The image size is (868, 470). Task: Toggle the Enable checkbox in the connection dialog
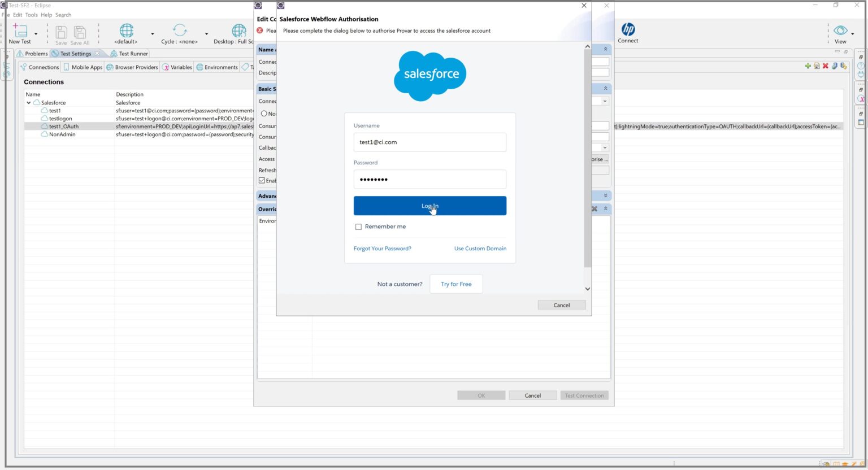262,180
